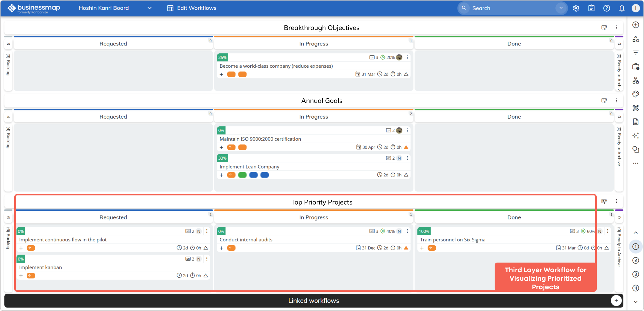The width and height of the screenshot is (644, 311).
Task: Click the orange sticker on Implement Lean Company card
Action: [x=231, y=175]
